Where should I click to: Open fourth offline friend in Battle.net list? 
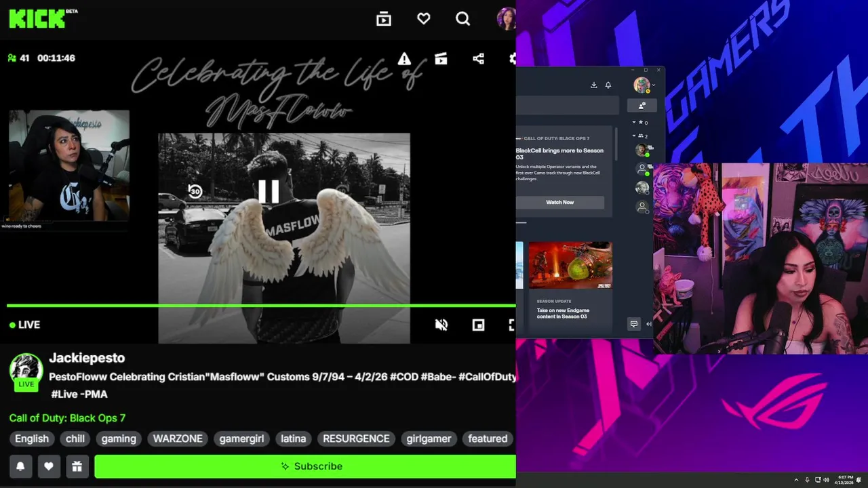[642, 207]
